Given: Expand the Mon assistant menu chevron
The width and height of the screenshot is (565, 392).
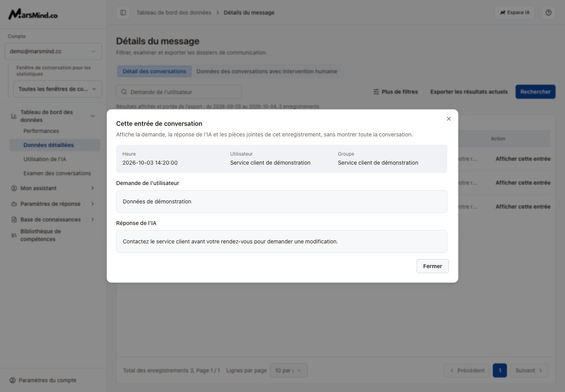Looking at the screenshot, I should [x=93, y=188].
